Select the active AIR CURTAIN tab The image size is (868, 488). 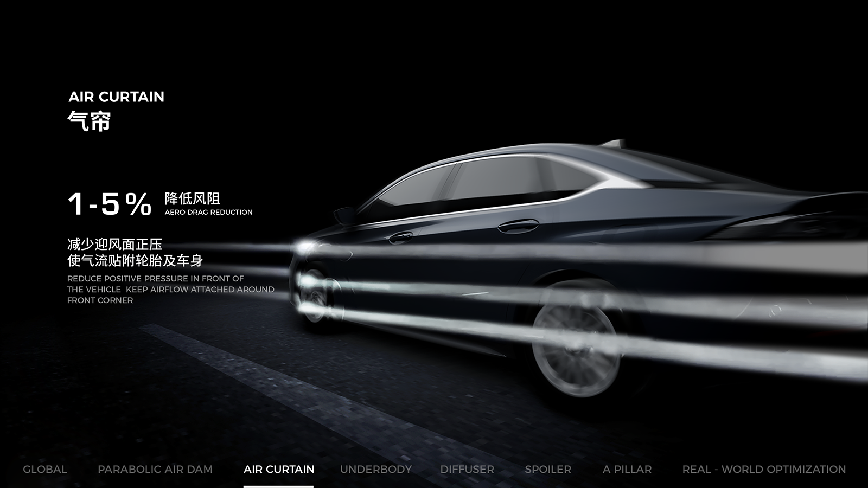click(279, 470)
